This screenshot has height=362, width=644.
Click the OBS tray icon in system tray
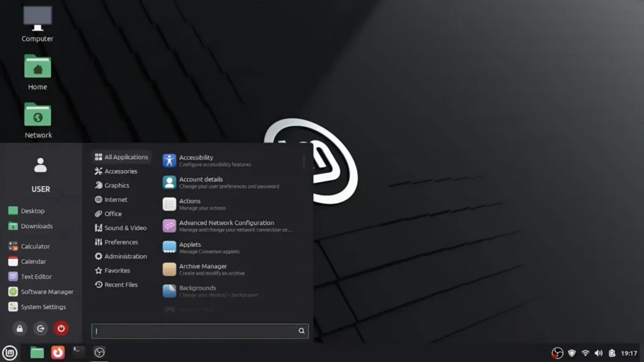tap(557, 353)
